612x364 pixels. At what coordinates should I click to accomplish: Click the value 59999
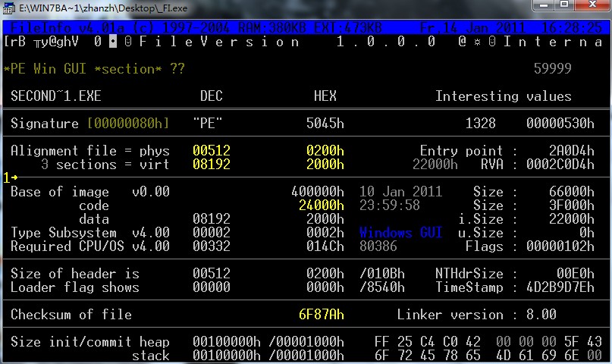552,69
